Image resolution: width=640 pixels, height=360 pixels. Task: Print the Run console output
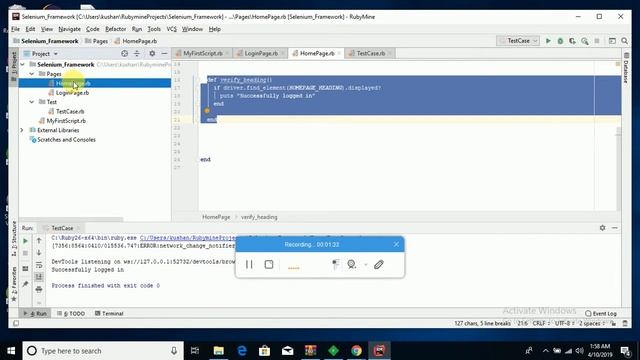coord(39,289)
